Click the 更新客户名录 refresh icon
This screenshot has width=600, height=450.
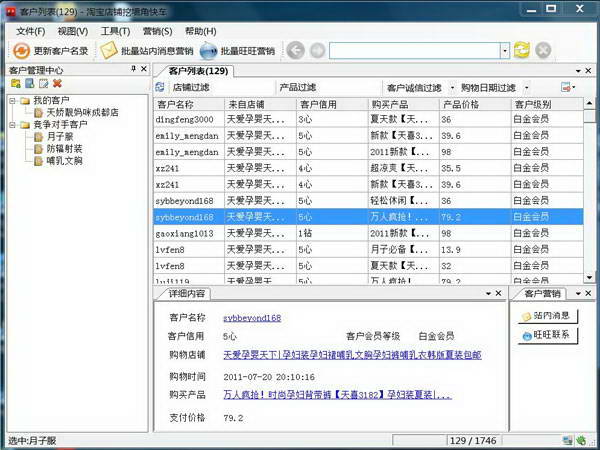tap(20, 50)
